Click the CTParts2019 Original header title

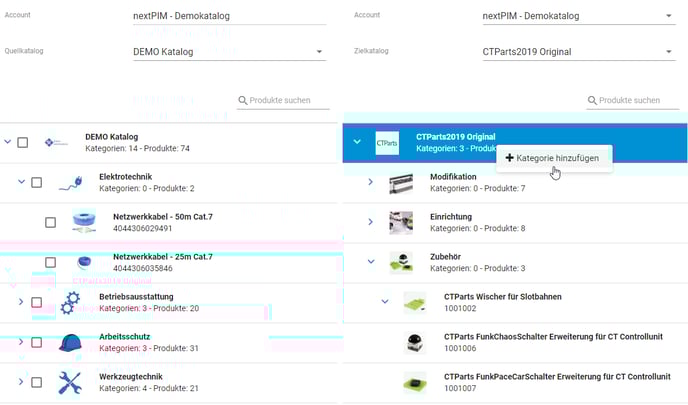(455, 137)
